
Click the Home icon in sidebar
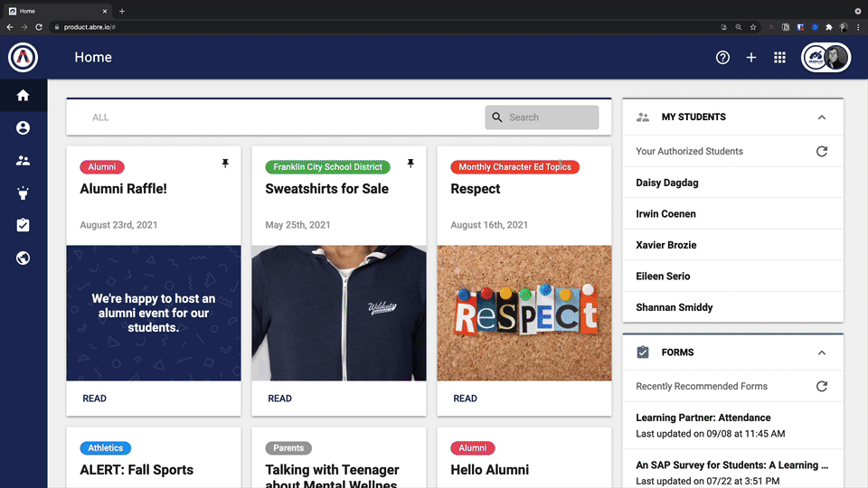coord(24,96)
